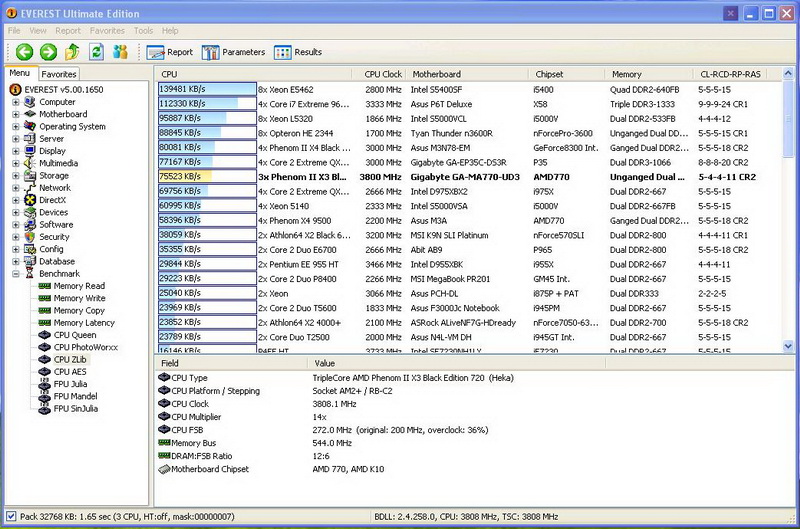The height and width of the screenshot is (529, 800).
Task: Select the Config tree icon
Action: click(x=30, y=248)
